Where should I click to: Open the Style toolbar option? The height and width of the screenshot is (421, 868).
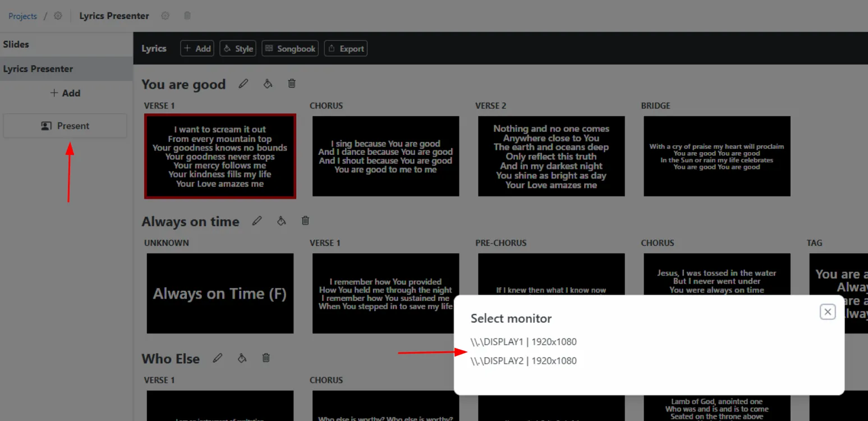pyautogui.click(x=238, y=49)
